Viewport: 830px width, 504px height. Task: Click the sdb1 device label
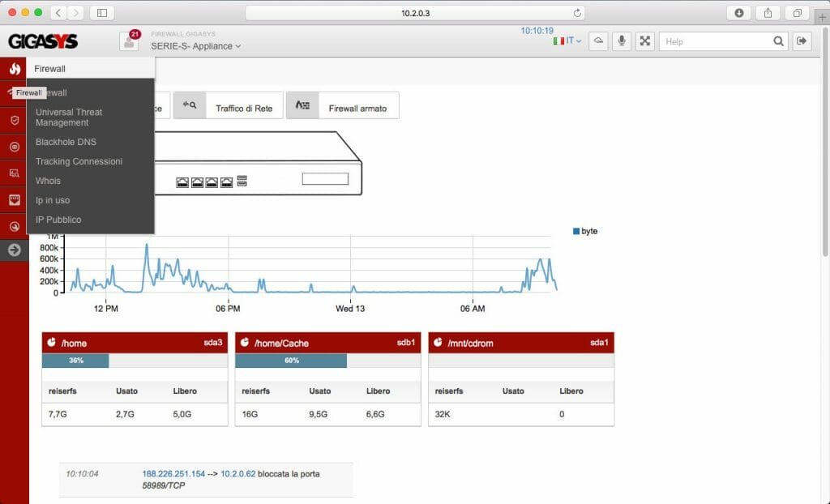point(406,343)
